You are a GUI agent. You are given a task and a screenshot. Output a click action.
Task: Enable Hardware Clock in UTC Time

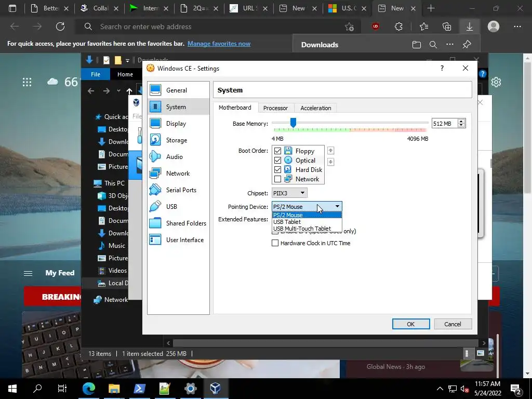275,243
